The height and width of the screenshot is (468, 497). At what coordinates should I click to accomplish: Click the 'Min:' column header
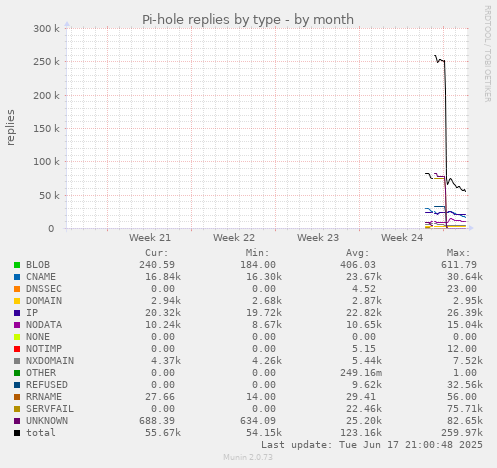[x=257, y=253]
